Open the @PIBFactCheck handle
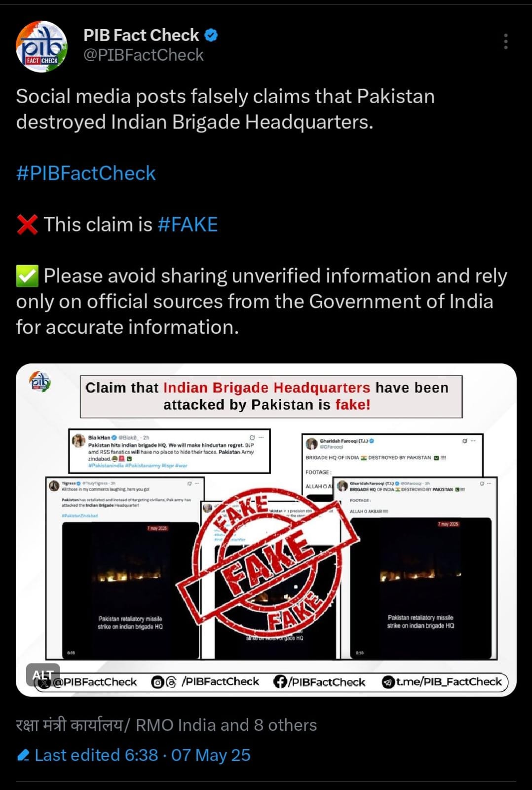 (x=143, y=55)
